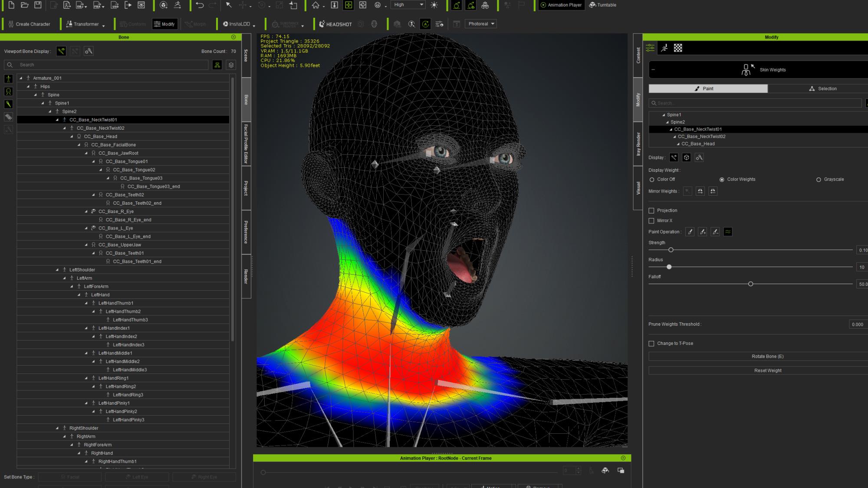Image resolution: width=868 pixels, height=488 pixels.
Task: Select the add-weight Paint Operation brush
Action: (703, 232)
